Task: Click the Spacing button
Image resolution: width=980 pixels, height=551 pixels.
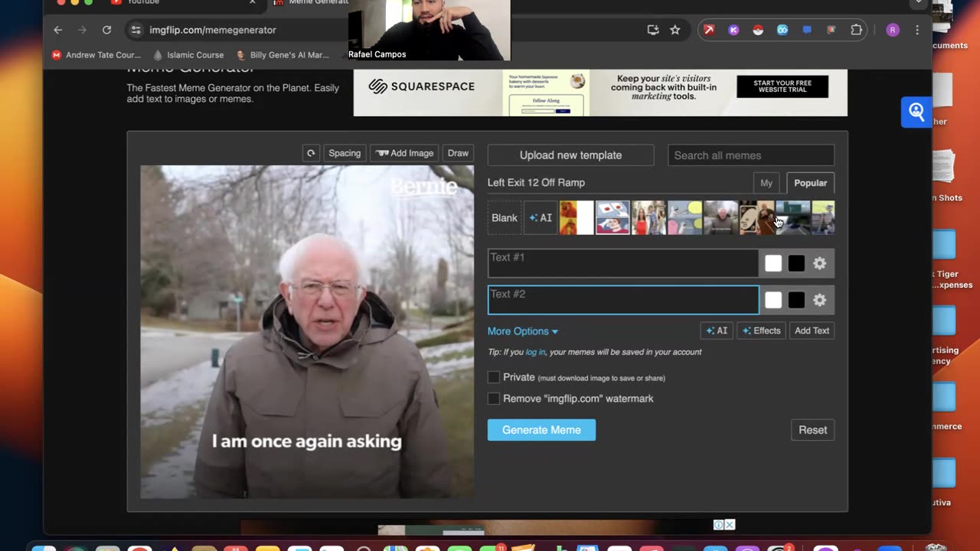Action: pyautogui.click(x=345, y=153)
